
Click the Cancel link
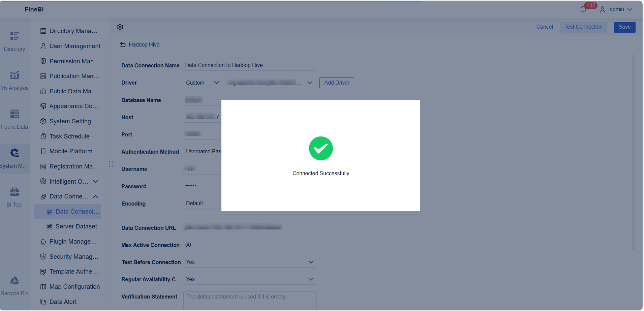point(545,27)
